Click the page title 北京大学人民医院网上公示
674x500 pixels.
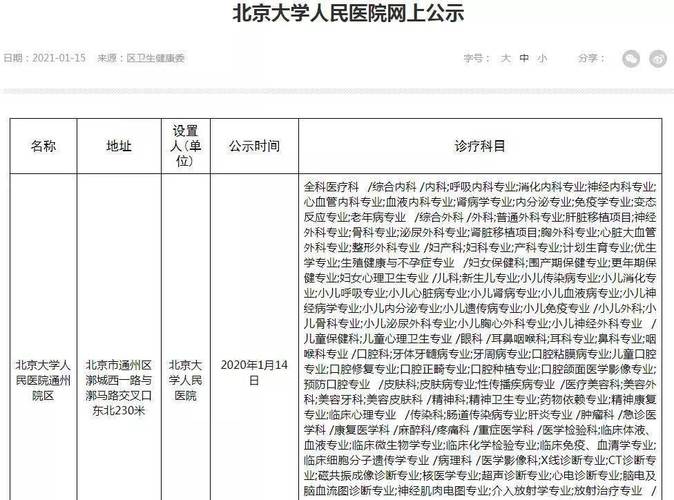tap(348, 13)
